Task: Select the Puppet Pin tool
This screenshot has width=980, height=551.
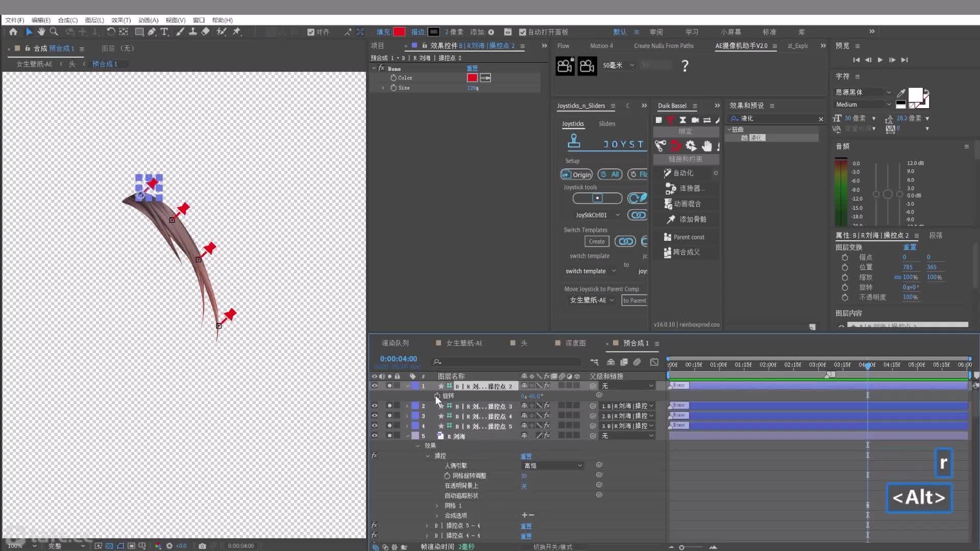Action: coord(237,32)
